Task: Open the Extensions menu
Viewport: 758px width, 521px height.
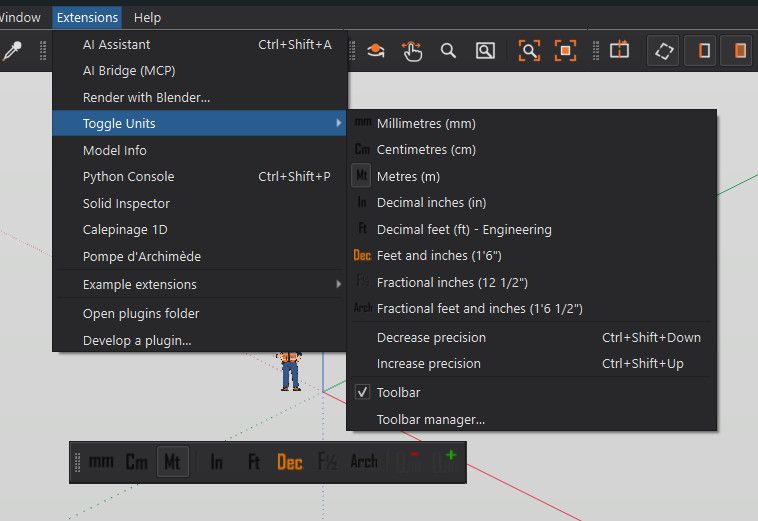Action: tap(87, 17)
